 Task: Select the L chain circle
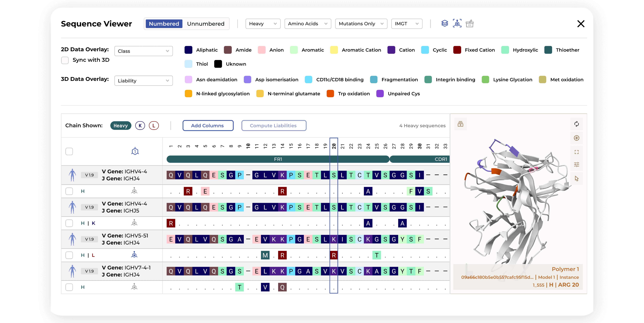(154, 126)
